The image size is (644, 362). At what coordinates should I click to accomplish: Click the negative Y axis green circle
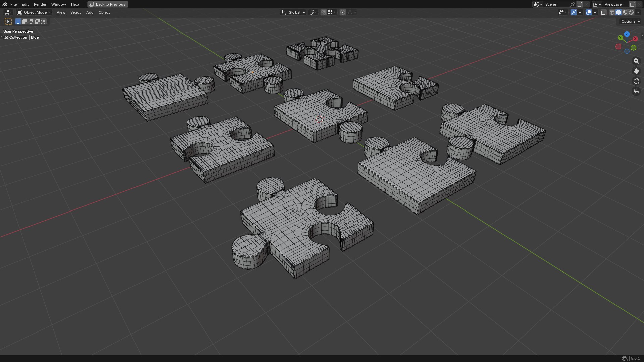[633, 48]
